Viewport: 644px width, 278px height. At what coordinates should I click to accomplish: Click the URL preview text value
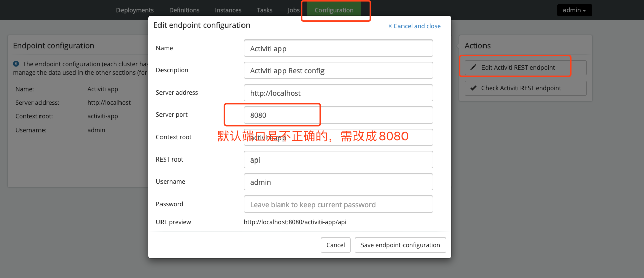click(x=295, y=222)
